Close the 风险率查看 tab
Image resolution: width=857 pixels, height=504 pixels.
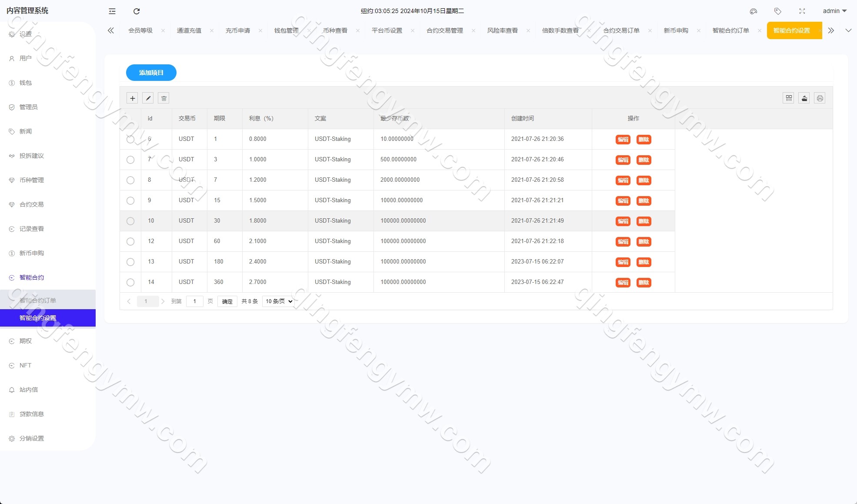tap(528, 30)
